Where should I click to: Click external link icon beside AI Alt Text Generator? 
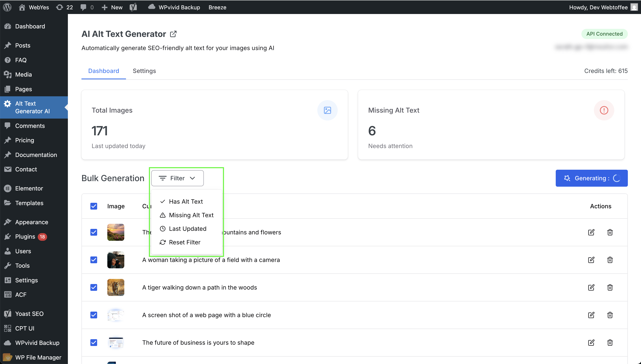[173, 34]
